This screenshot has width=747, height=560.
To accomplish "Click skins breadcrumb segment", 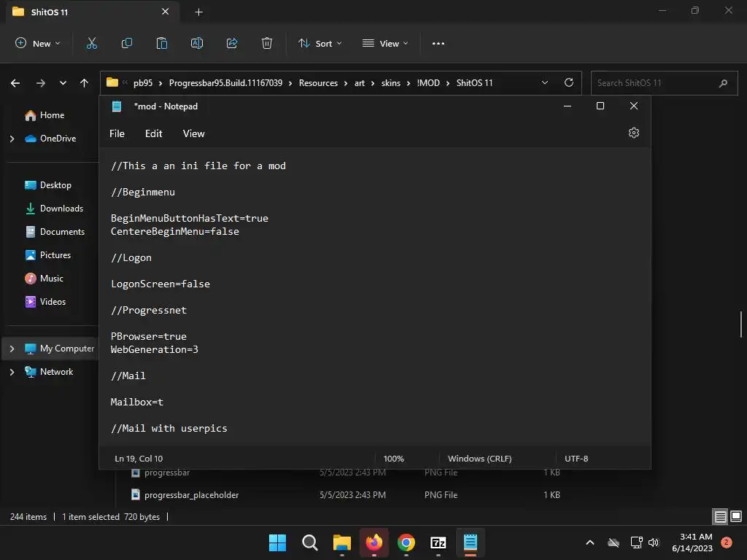I will pyautogui.click(x=391, y=83).
